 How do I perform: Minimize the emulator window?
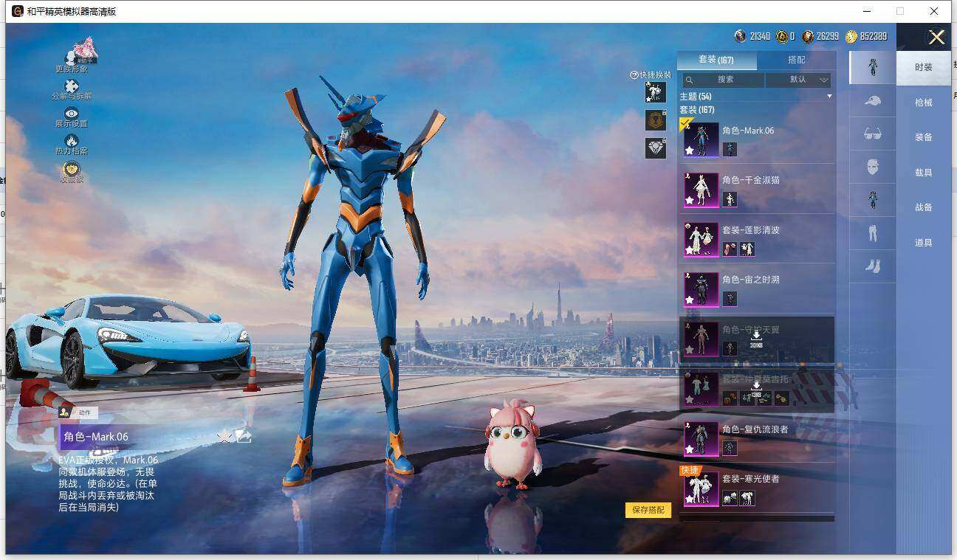866,11
